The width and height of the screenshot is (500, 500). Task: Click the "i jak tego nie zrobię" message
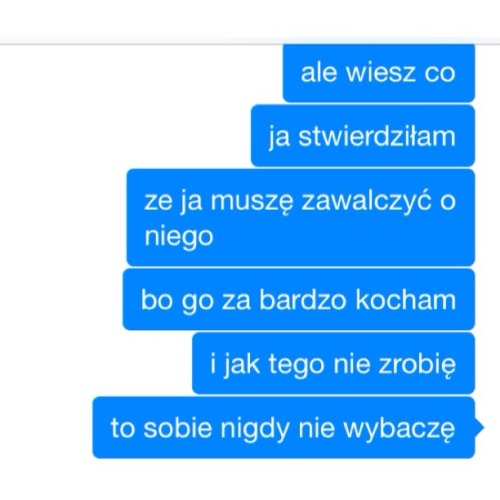[333, 363]
